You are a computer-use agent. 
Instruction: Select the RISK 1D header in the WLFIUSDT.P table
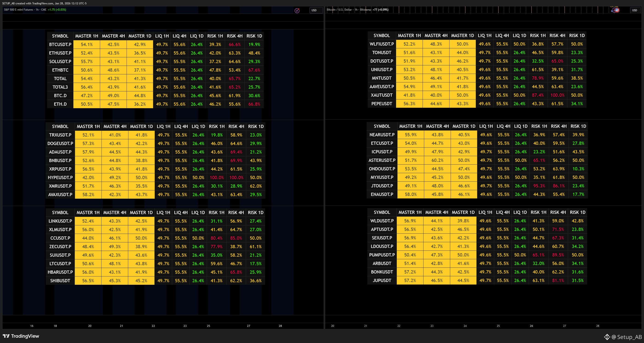click(577, 35)
